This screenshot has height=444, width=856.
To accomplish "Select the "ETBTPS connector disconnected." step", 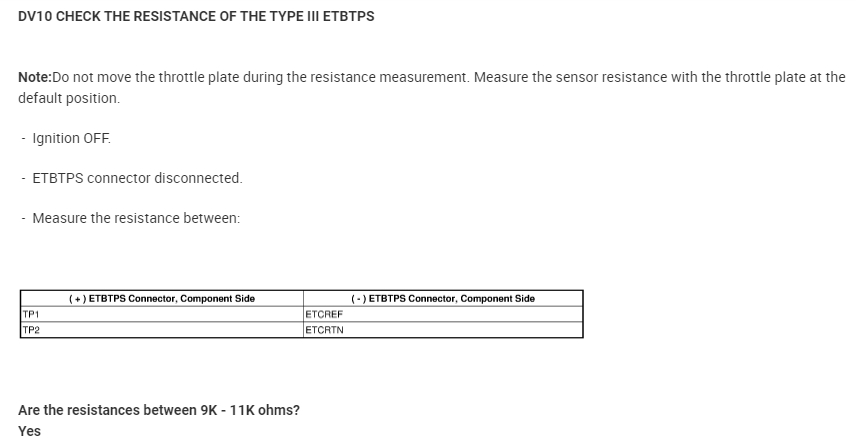I will tap(137, 178).
